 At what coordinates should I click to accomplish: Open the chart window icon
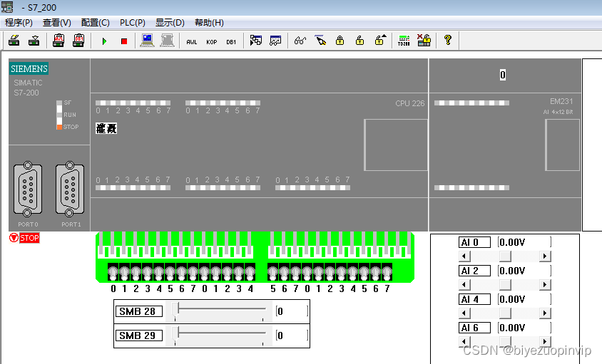(x=275, y=41)
